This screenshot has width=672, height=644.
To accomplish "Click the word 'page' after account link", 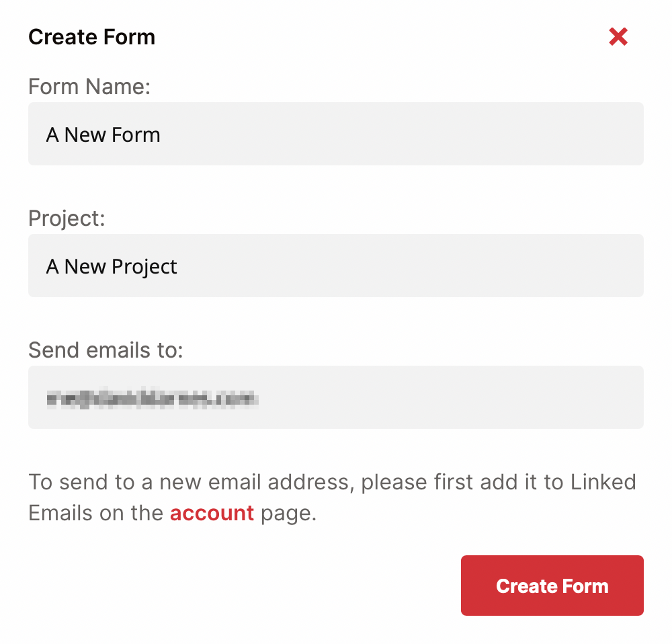I will pos(284,513).
